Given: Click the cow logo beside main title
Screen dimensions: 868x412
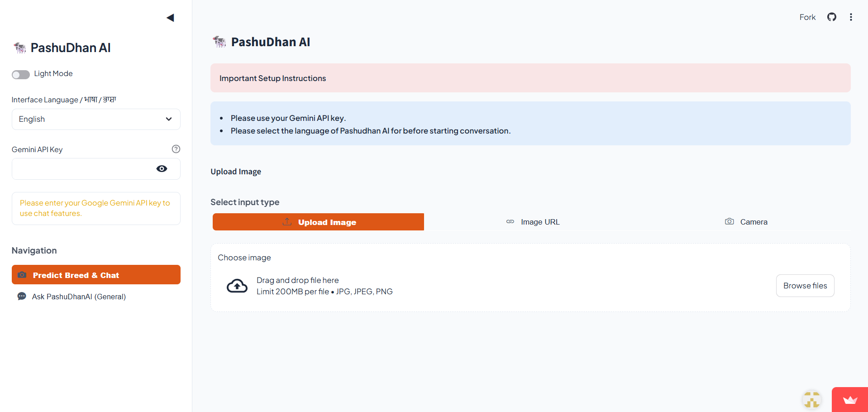Looking at the screenshot, I should (x=219, y=42).
